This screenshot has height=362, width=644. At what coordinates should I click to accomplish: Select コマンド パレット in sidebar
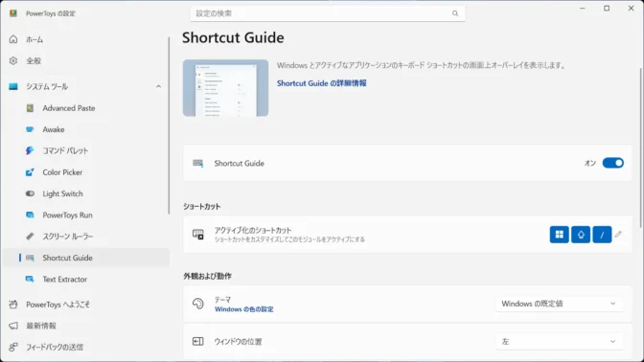coord(85,150)
